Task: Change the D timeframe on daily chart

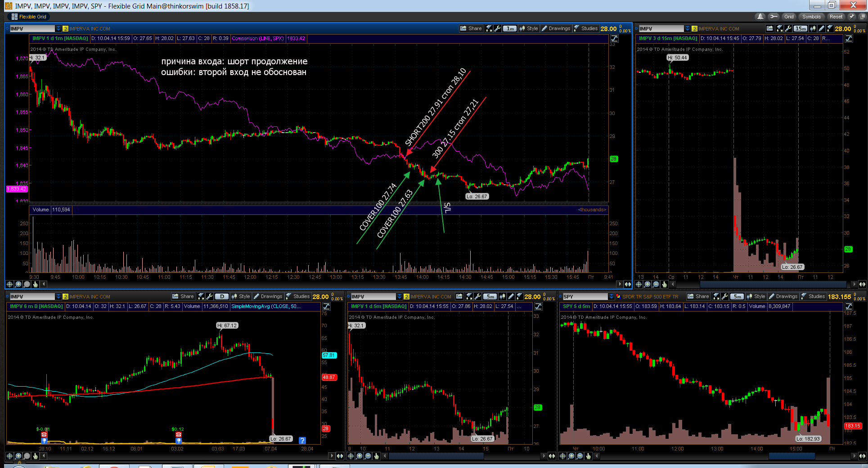Action: click(222, 296)
